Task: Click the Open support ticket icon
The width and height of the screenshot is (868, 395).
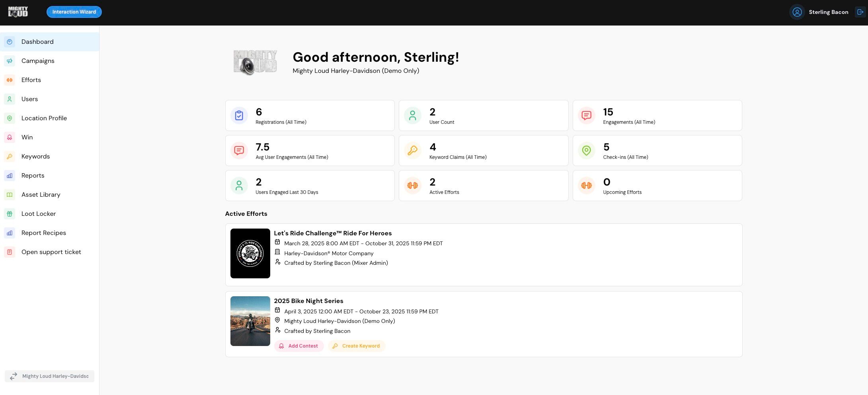Action: click(x=10, y=252)
